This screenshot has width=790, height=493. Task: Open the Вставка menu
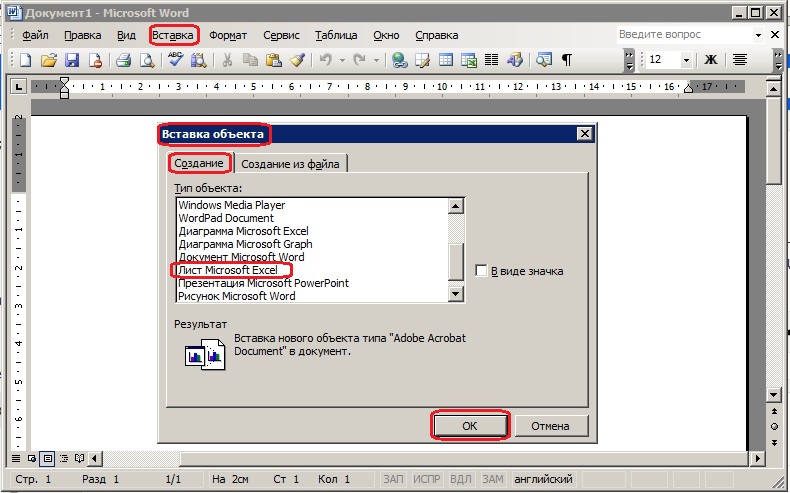[x=173, y=35]
